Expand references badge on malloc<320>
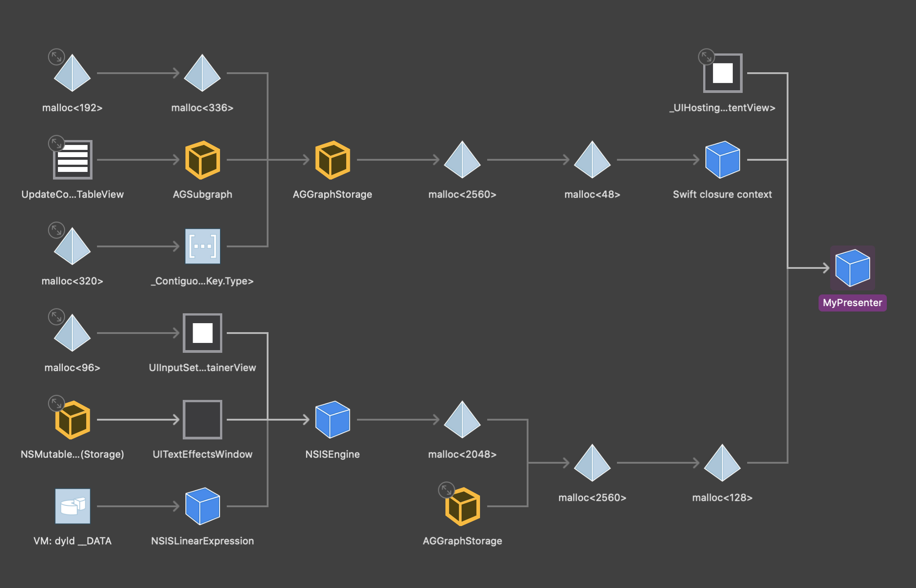 tap(57, 230)
